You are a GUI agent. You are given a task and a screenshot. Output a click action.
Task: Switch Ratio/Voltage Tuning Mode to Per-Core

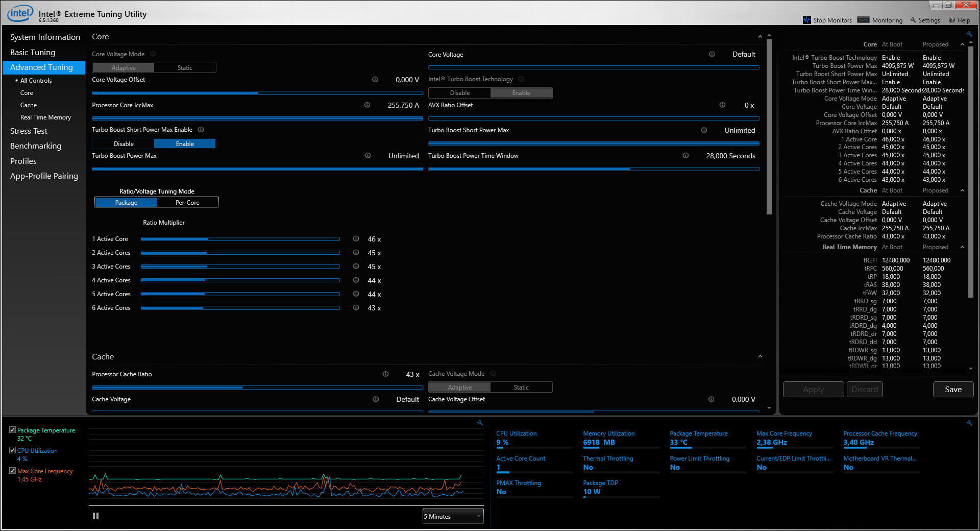point(187,203)
